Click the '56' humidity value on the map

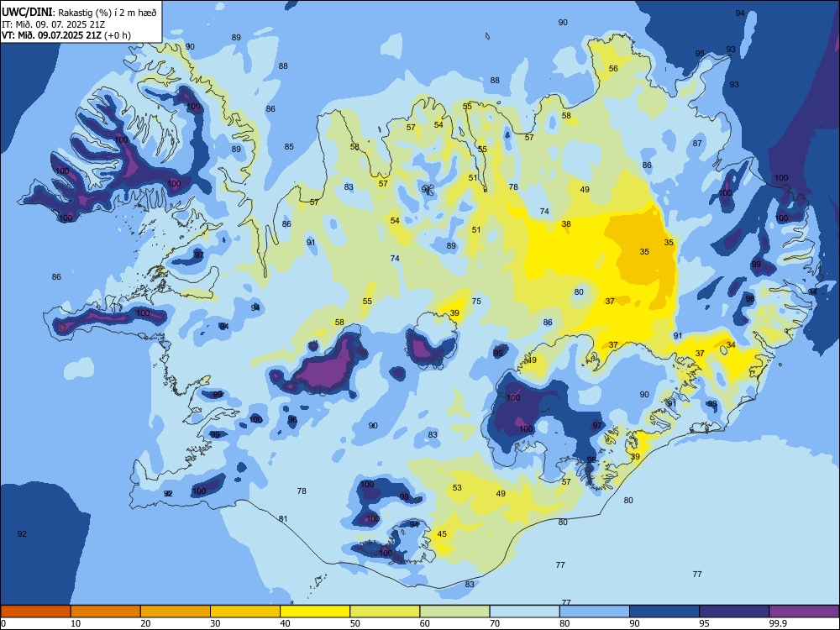click(x=613, y=69)
